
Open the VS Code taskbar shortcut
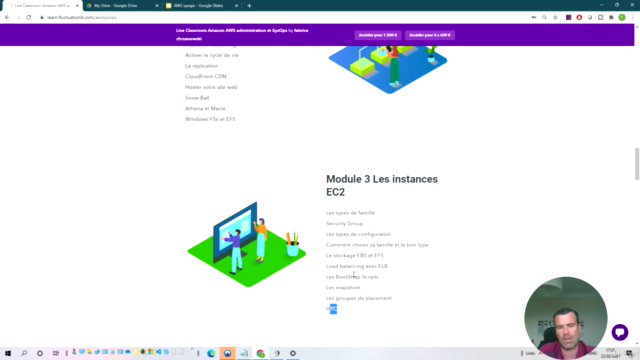(159, 352)
